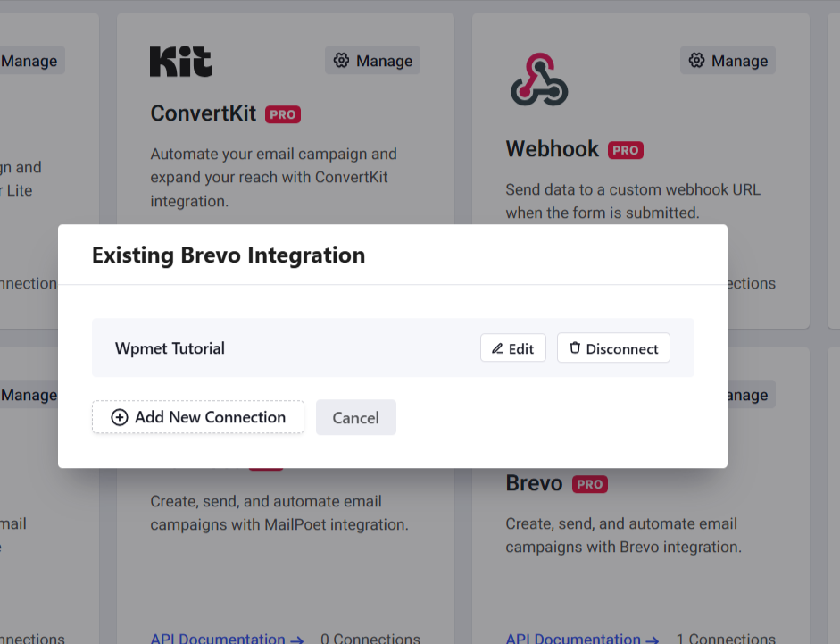Add a new Brevo connection

tap(197, 417)
